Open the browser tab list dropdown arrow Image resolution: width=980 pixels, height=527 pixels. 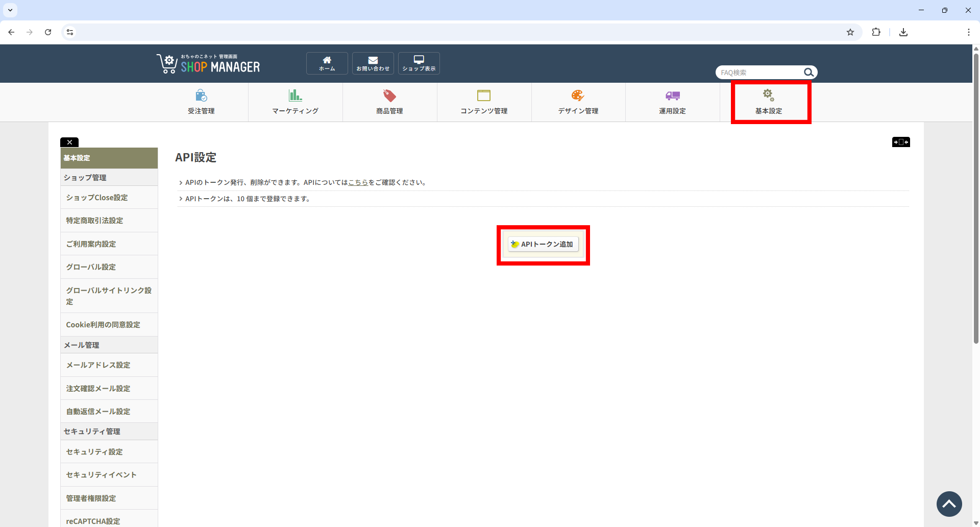10,10
